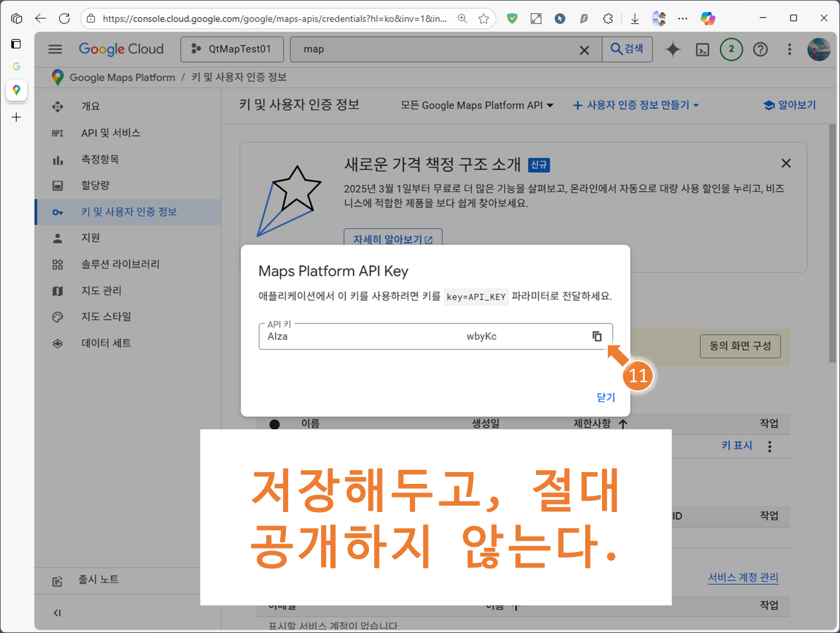This screenshot has width=840, height=633.
Task: Open 데이터 세트 in sidebar
Action: [128, 343]
